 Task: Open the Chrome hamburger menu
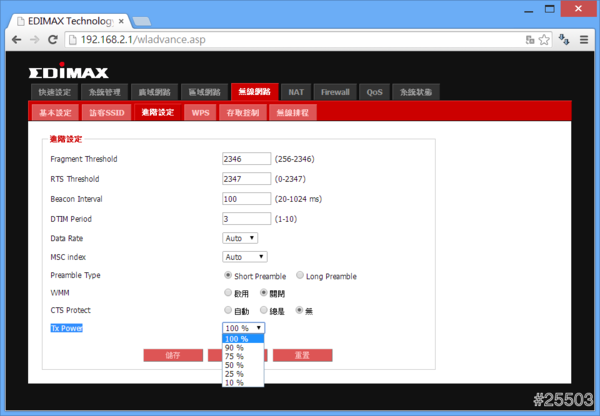(x=584, y=39)
